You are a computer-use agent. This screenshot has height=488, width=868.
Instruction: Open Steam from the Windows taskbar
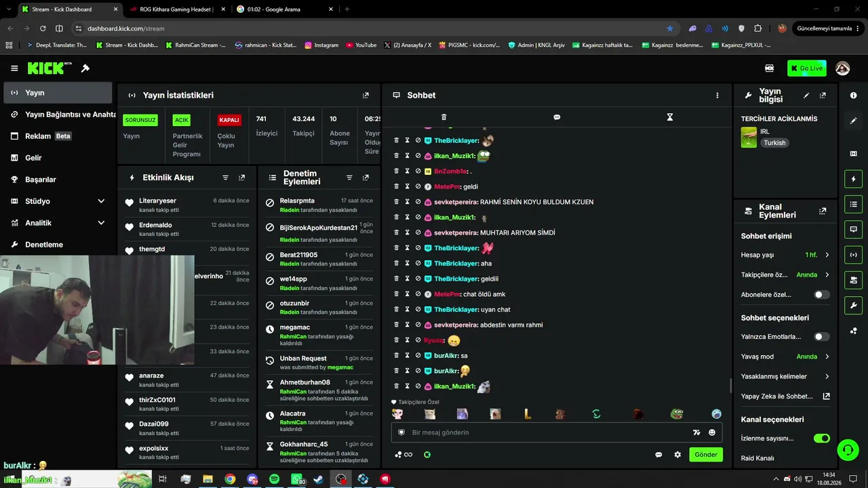coord(318,479)
